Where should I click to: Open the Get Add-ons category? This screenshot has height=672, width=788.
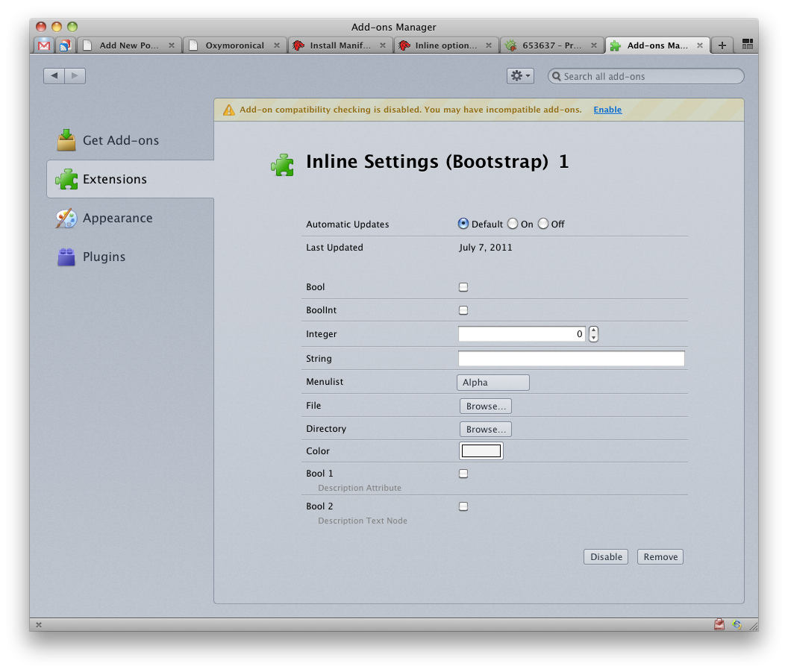(x=130, y=140)
